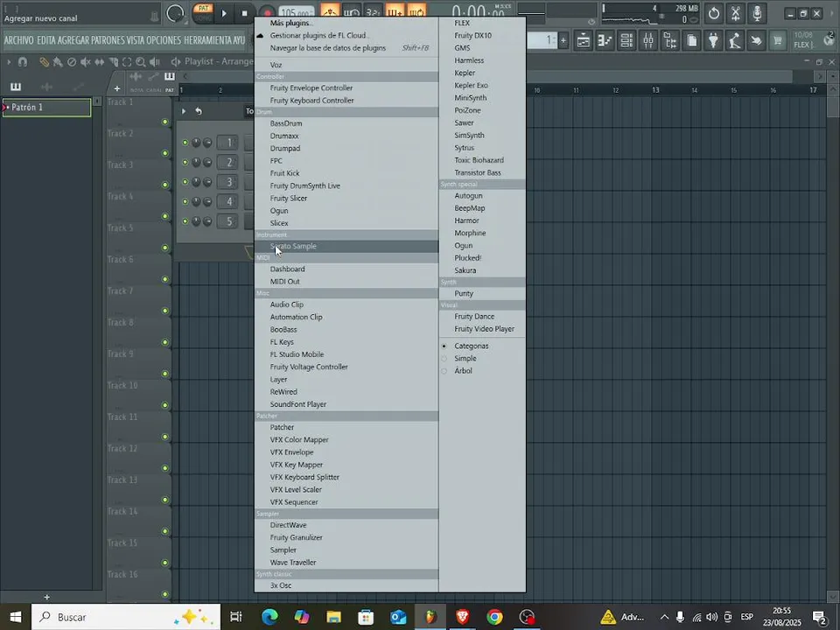Viewport: 840px width, 630px height.
Task: Click the touch keyboard hand icon
Action: pyautogui.click(x=756, y=41)
